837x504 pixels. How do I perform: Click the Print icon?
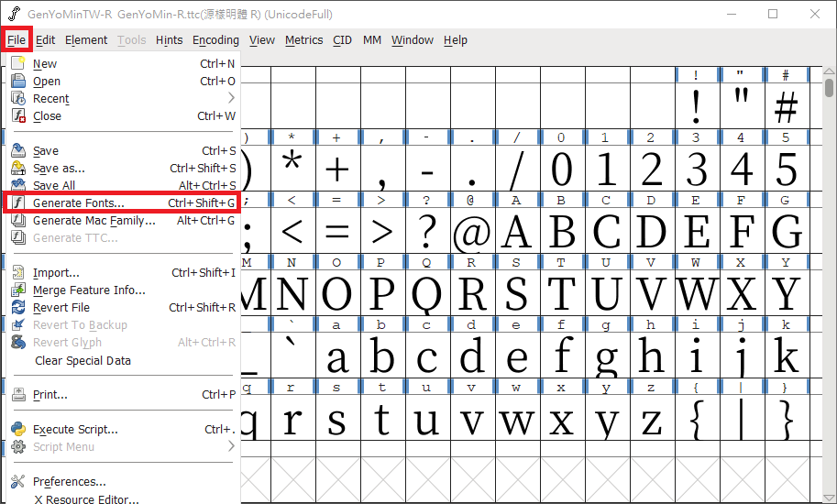(x=18, y=395)
